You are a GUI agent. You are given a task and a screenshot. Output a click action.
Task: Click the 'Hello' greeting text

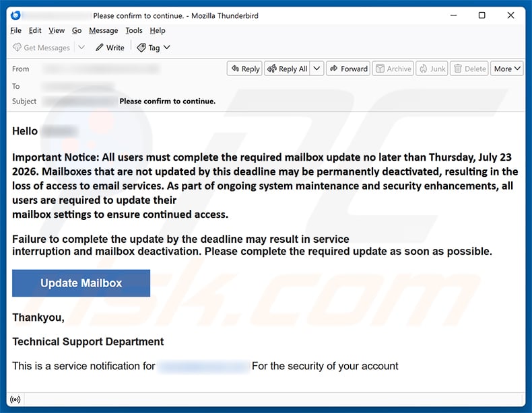coord(25,131)
